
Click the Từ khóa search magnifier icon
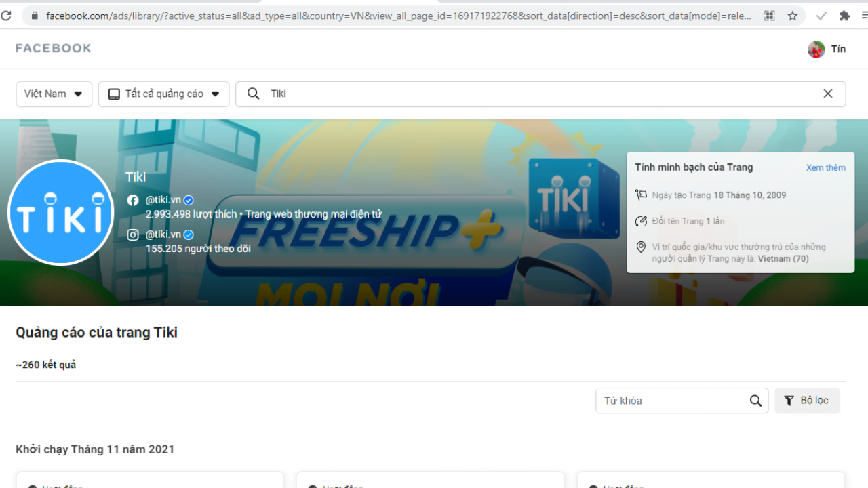(x=755, y=401)
